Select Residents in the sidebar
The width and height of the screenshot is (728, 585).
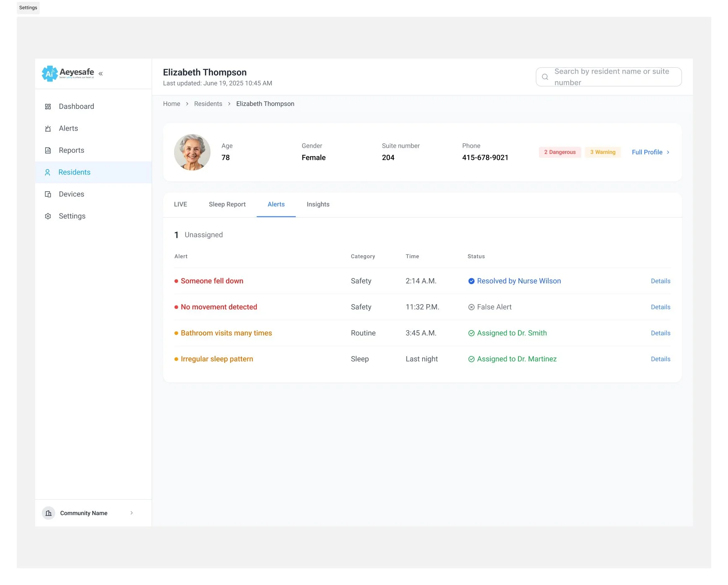click(93, 172)
